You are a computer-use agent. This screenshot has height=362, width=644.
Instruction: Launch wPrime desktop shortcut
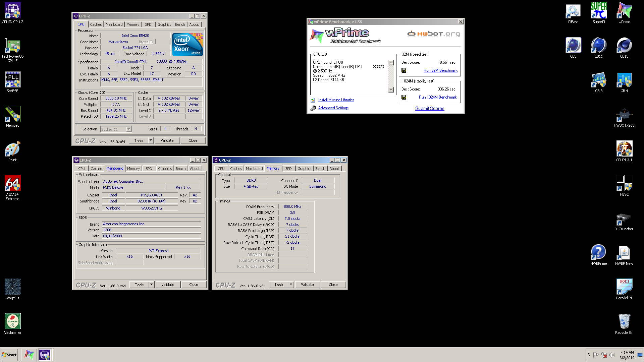(x=624, y=13)
